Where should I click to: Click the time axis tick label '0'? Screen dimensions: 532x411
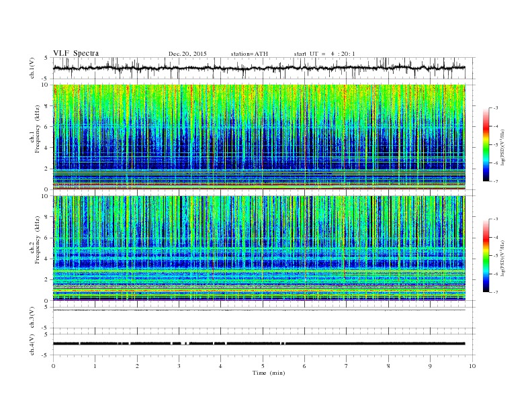[x=53, y=366]
